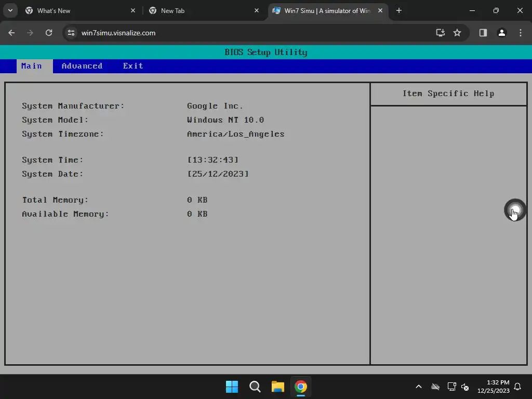This screenshot has width=532, height=399.
Task: Show hidden system tray icons
Action: pos(419,387)
